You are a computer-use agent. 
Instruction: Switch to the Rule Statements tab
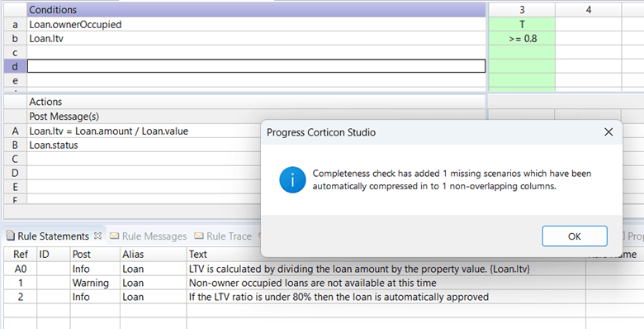pyautogui.click(x=53, y=236)
